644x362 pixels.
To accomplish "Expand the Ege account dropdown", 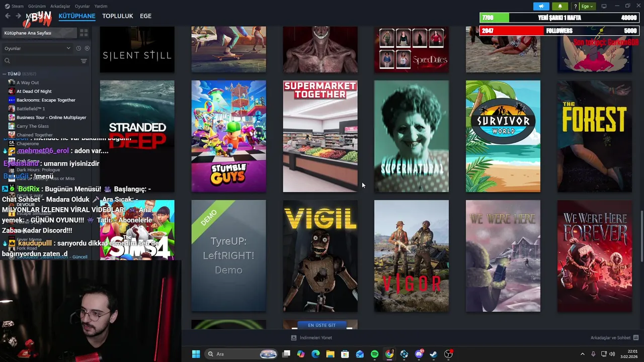I will click(587, 7).
